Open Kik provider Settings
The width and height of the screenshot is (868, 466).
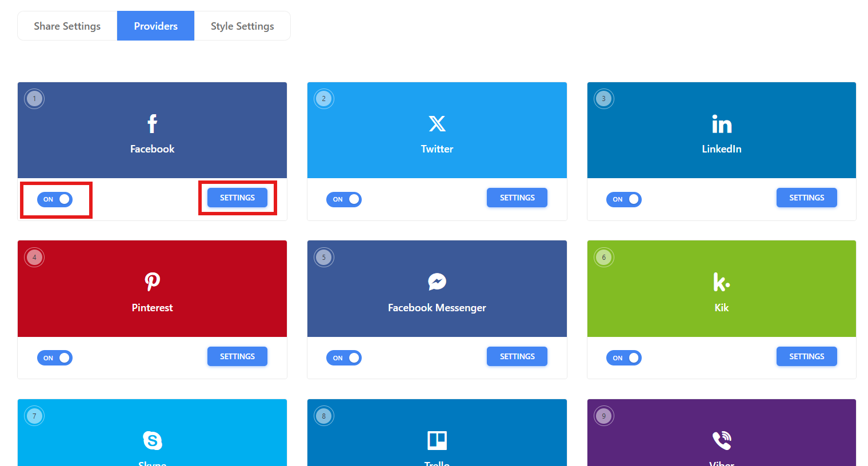click(807, 356)
